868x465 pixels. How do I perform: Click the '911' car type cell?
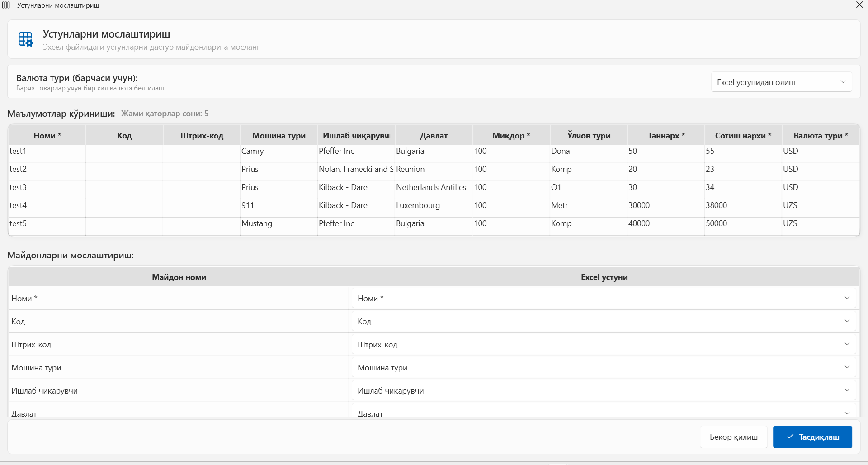tap(279, 208)
